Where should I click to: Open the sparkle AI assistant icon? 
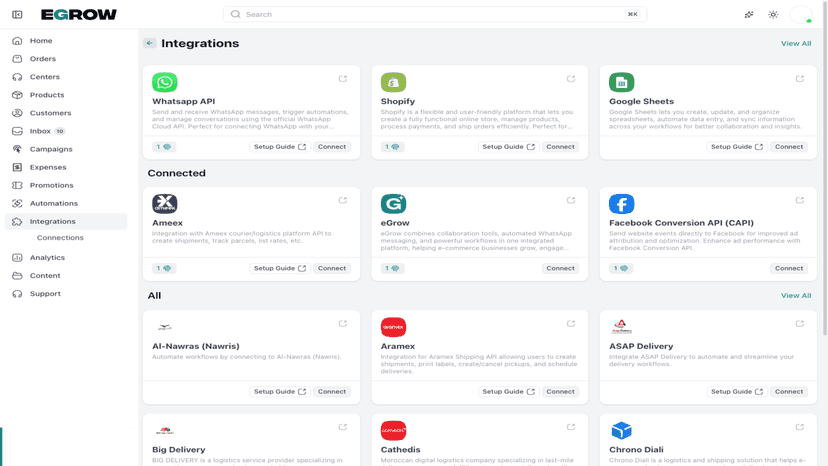(x=749, y=14)
